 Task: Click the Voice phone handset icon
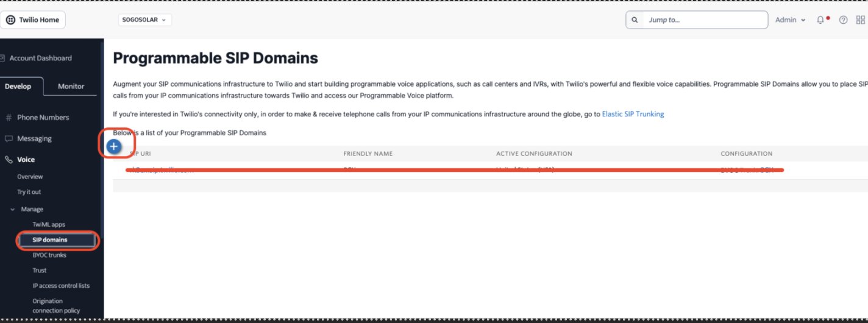pyautogui.click(x=9, y=160)
